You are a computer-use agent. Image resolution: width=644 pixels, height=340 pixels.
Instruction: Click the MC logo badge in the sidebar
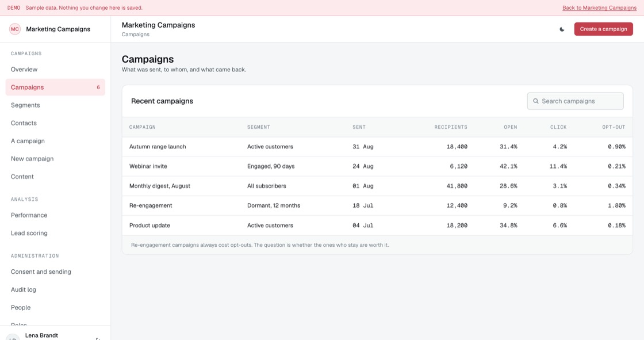tap(15, 29)
